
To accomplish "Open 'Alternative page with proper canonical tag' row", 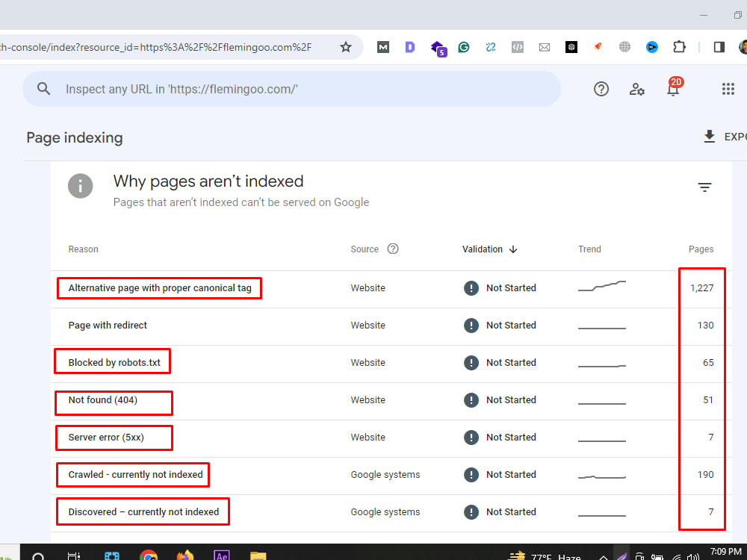I will (x=391, y=288).
